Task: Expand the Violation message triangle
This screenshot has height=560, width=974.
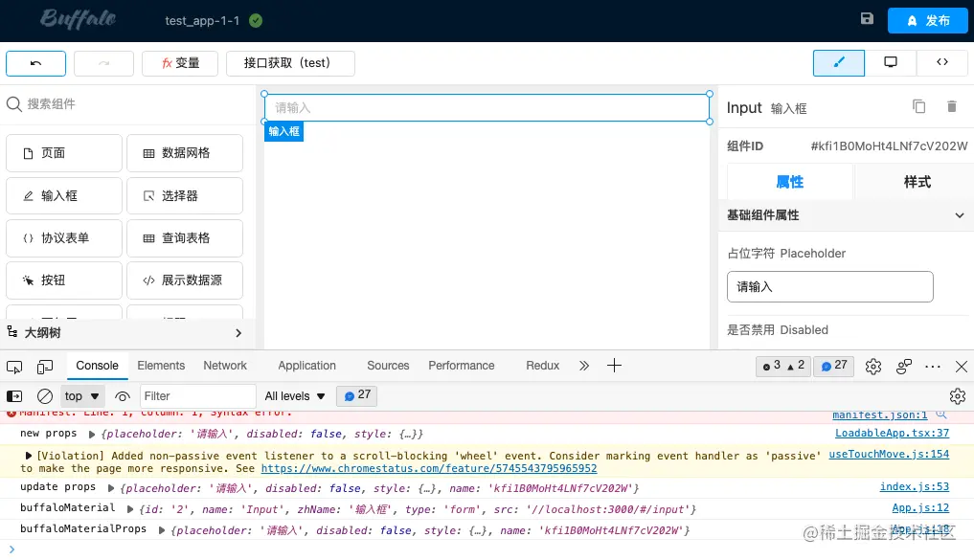Action: 28,456
